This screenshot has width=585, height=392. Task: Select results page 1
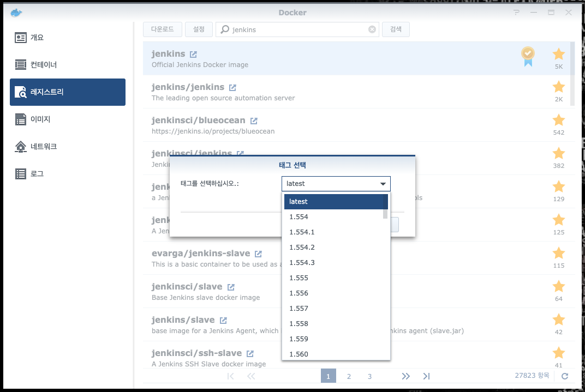coord(329,376)
